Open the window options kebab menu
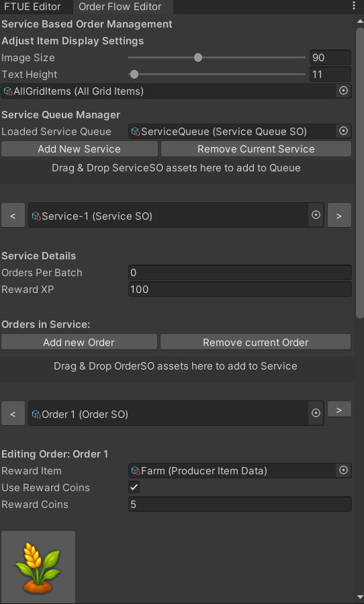Viewport: 364px width, 604px height. pyautogui.click(x=354, y=5)
